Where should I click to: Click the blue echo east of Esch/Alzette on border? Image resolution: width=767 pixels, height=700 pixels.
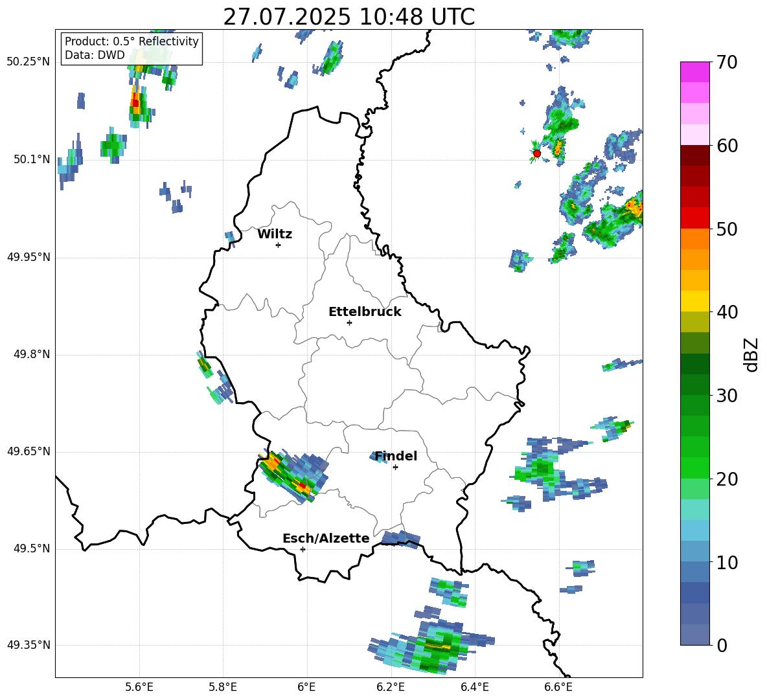click(x=400, y=539)
